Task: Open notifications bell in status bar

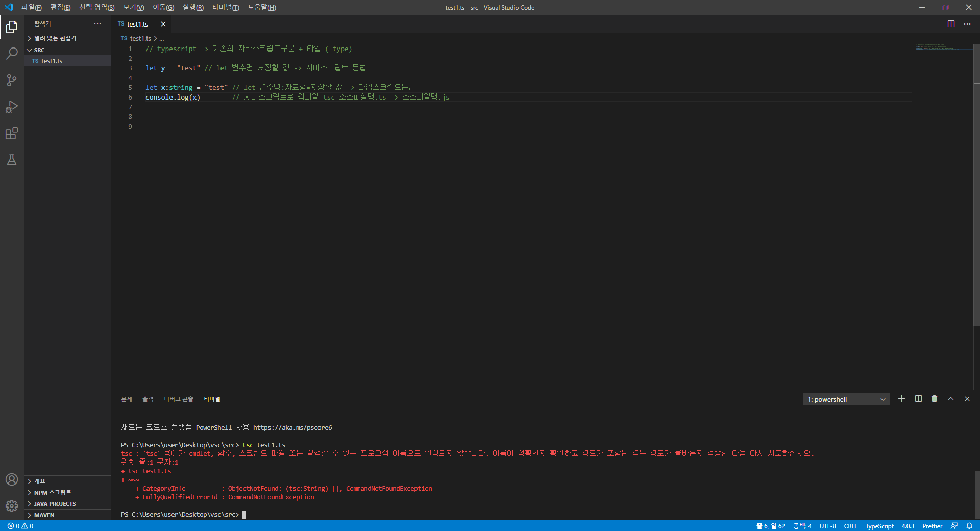Action: coord(969,526)
